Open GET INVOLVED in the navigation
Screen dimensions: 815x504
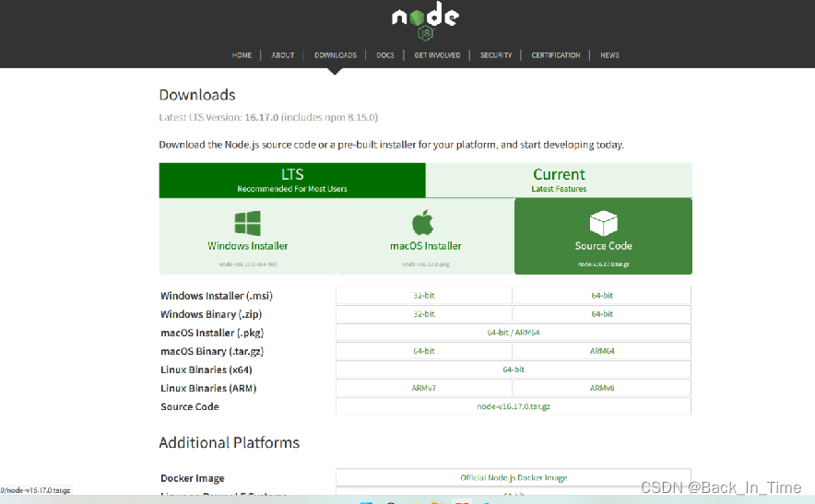[x=437, y=55]
